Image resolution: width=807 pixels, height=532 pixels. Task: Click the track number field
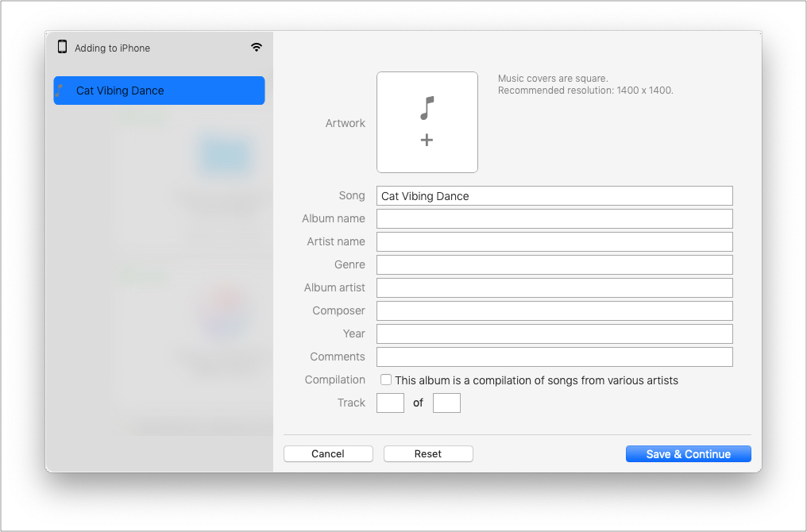click(390, 403)
